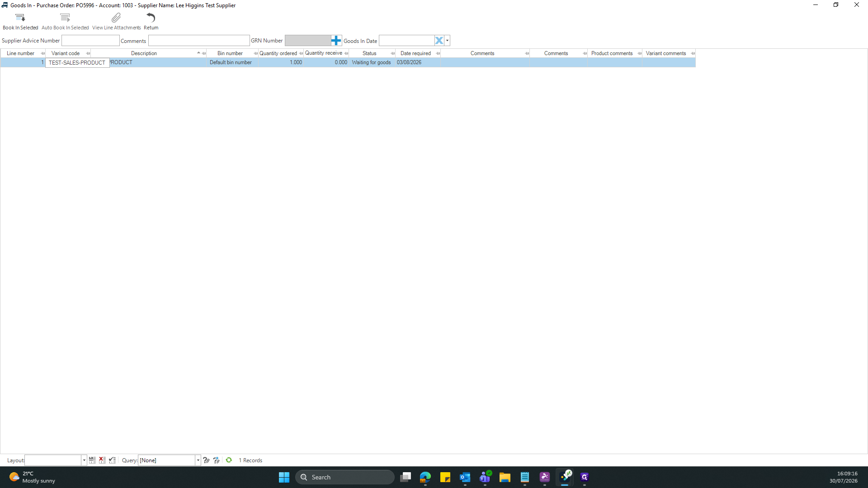Pin the Bin number column
The height and width of the screenshot is (488, 868).
click(x=256, y=53)
